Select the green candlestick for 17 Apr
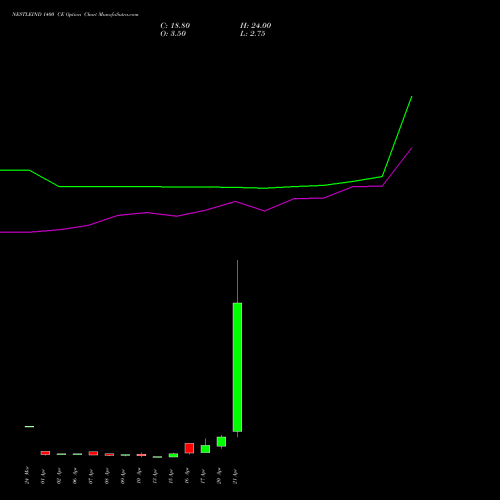 (205, 449)
